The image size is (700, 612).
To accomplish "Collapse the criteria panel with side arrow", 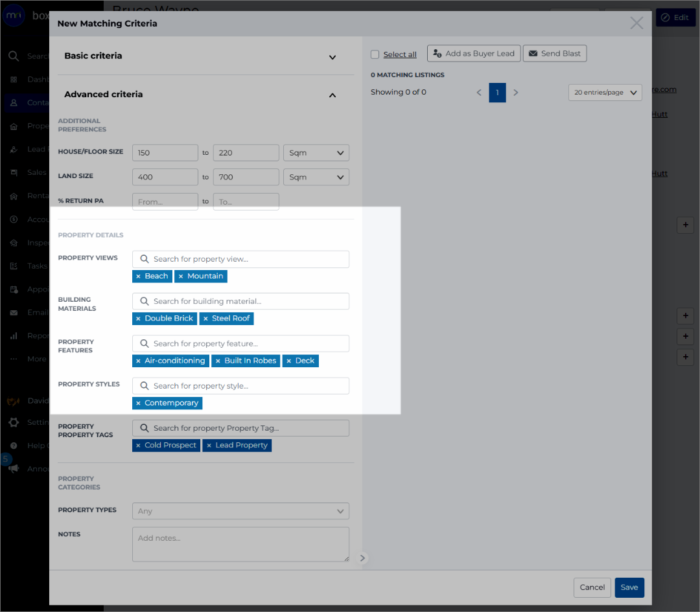I will (362, 558).
